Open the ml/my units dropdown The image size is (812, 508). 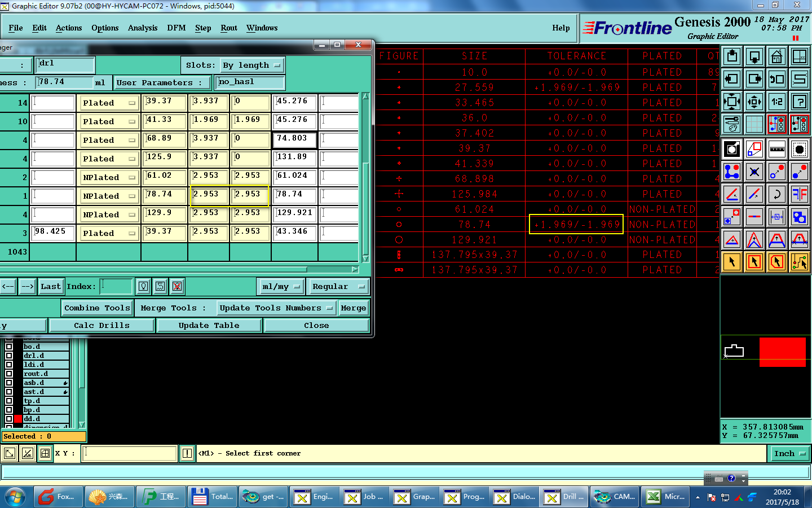[x=281, y=287]
